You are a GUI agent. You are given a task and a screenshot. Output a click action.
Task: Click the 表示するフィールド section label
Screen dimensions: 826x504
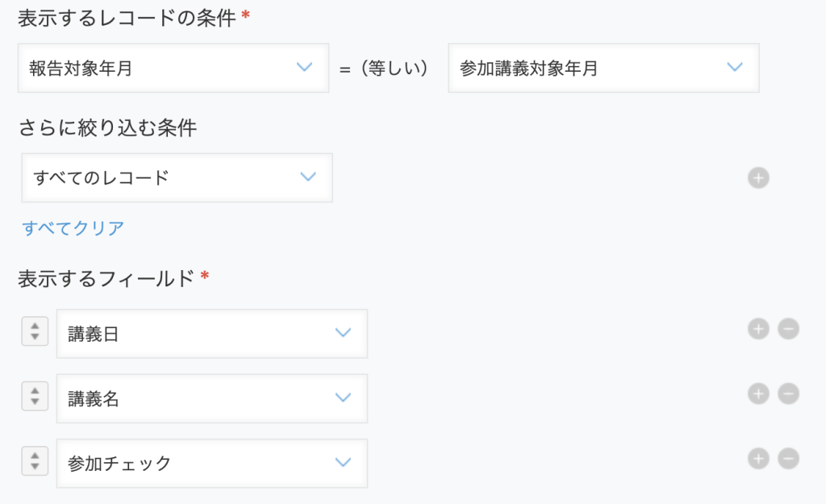(x=106, y=279)
